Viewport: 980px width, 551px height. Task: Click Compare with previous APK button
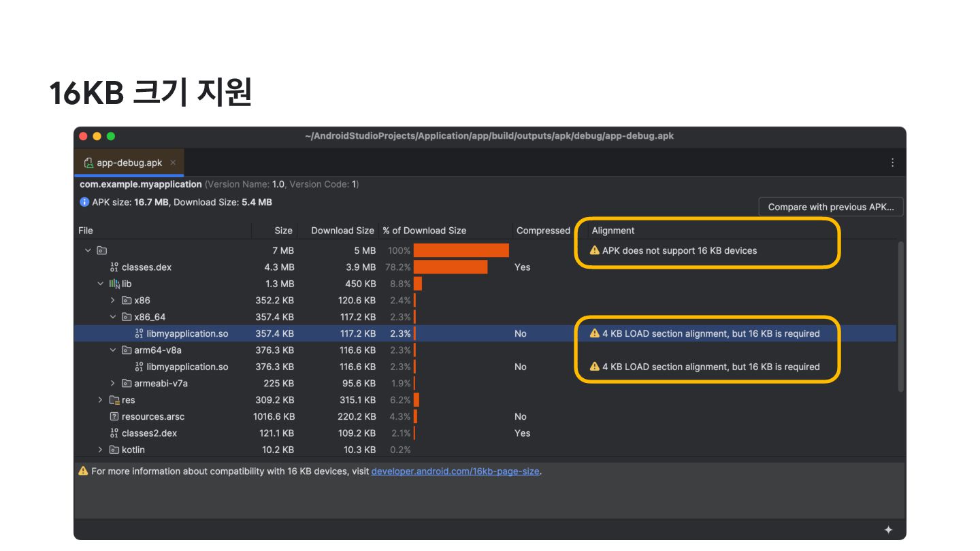pos(831,207)
